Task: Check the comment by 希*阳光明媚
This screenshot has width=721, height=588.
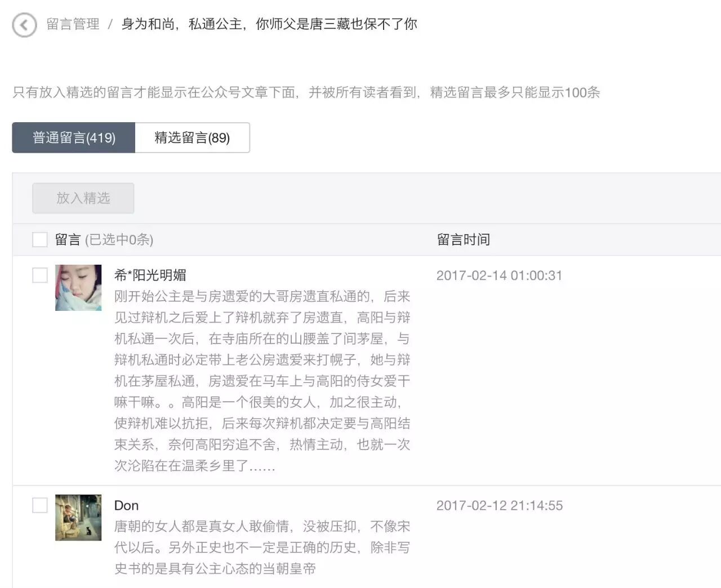Action: (40, 275)
